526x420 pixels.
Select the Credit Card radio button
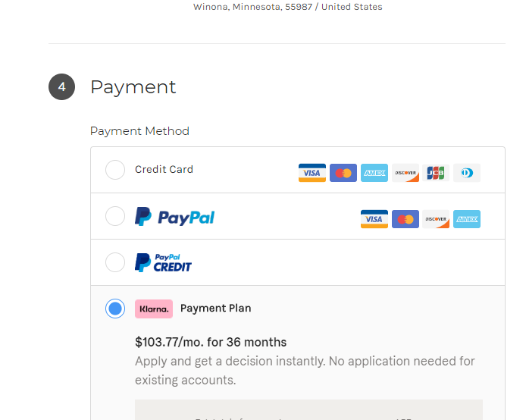click(115, 170)
